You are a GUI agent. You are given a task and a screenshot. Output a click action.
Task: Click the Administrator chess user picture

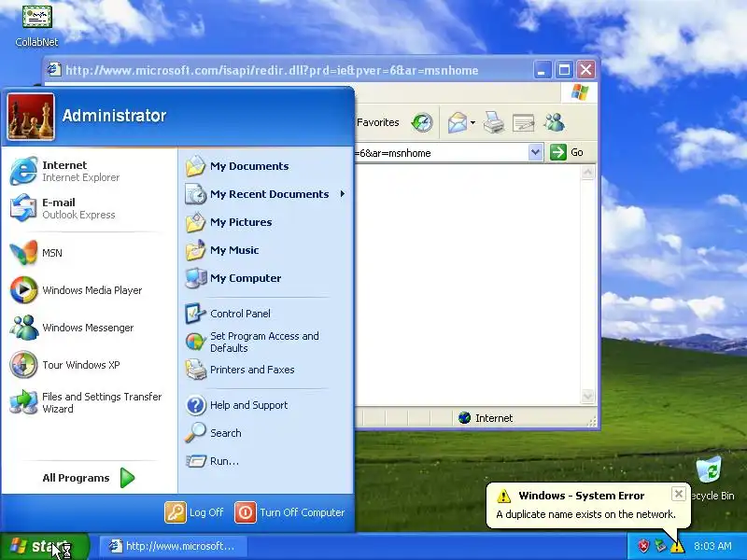coord(31,117)
